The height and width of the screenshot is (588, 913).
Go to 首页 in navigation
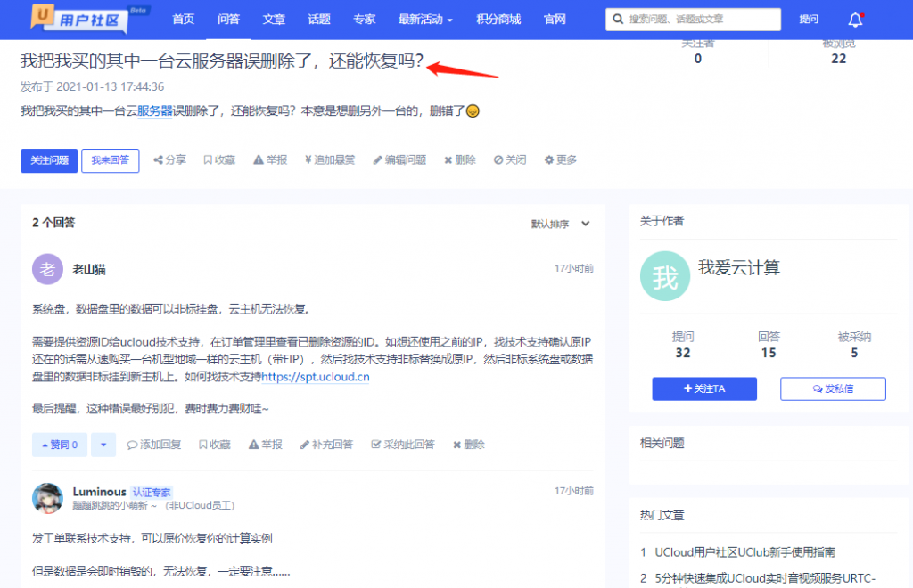(184, 20)
